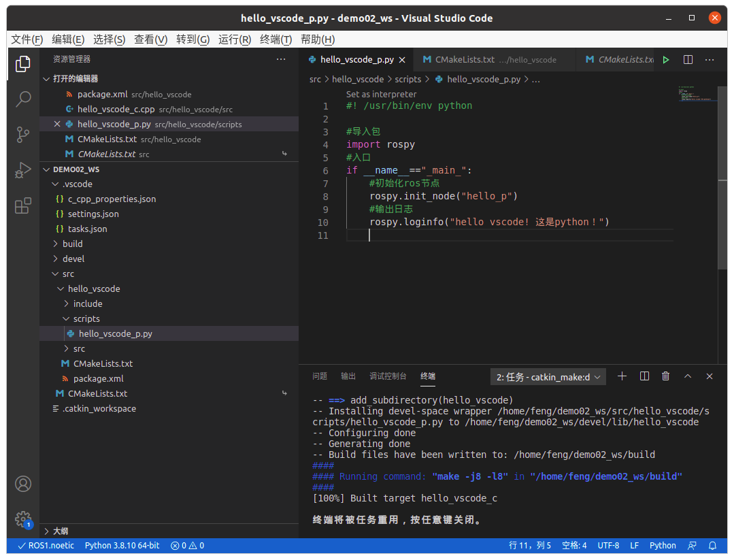
Task: Open the terminal selection dropdown showing catkin_make
Action: click(548, 376)
